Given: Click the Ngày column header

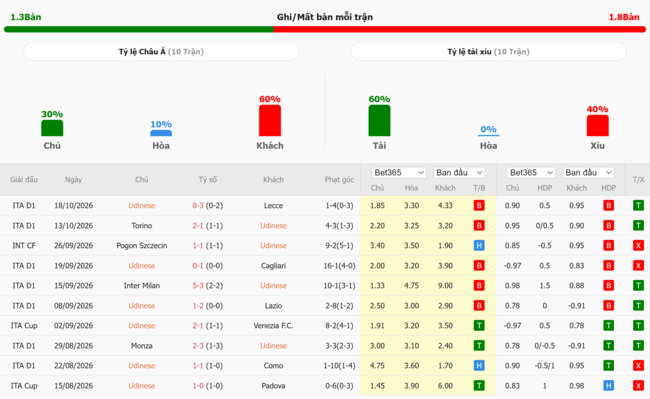Looking at the screenshot, I should point(73,179).
